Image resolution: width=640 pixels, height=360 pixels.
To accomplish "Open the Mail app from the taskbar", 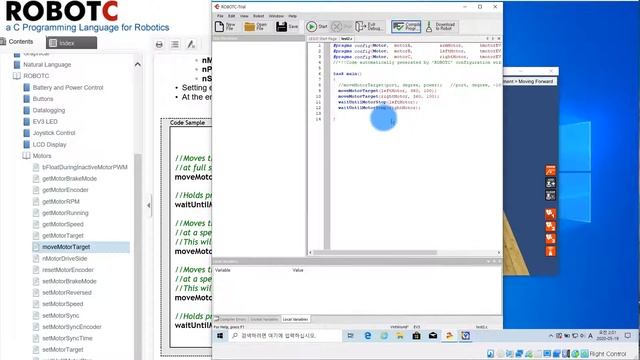I will coord(433,336).
